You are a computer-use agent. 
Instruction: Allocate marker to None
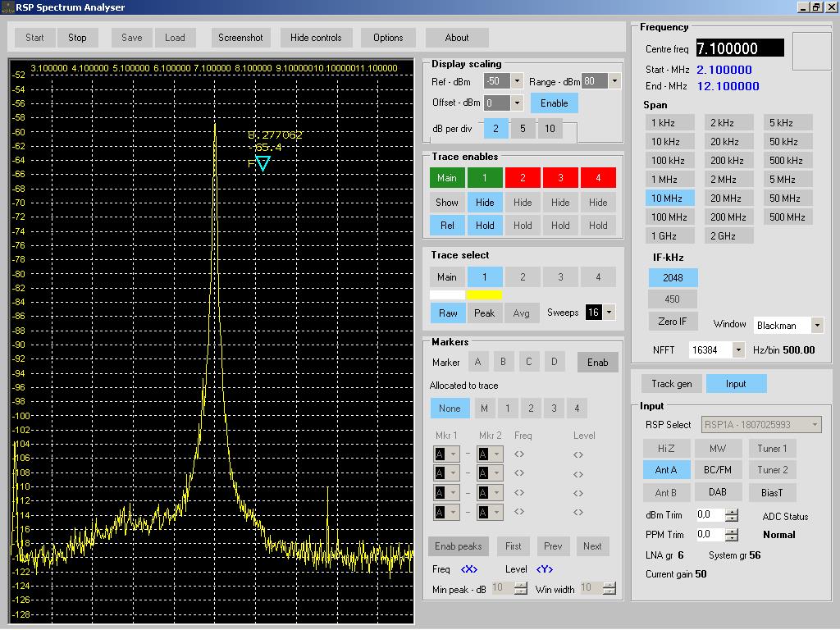(450, 409)
